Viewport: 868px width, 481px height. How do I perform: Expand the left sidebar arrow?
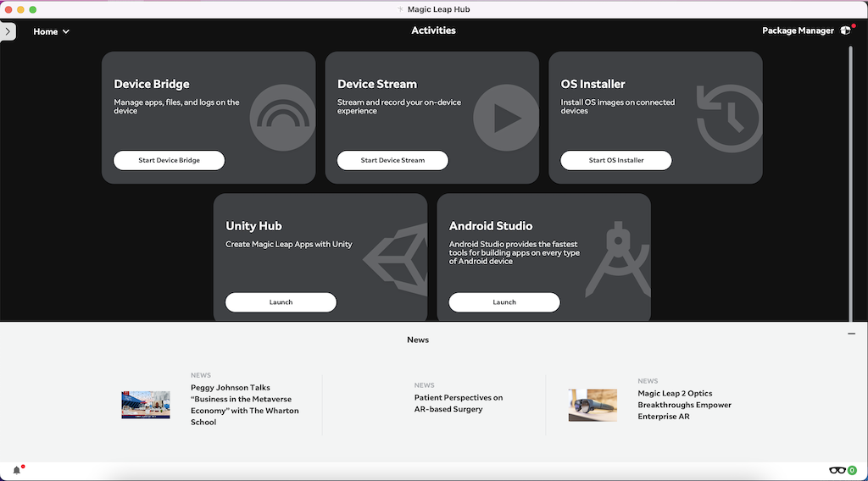[x=8, y=31]
